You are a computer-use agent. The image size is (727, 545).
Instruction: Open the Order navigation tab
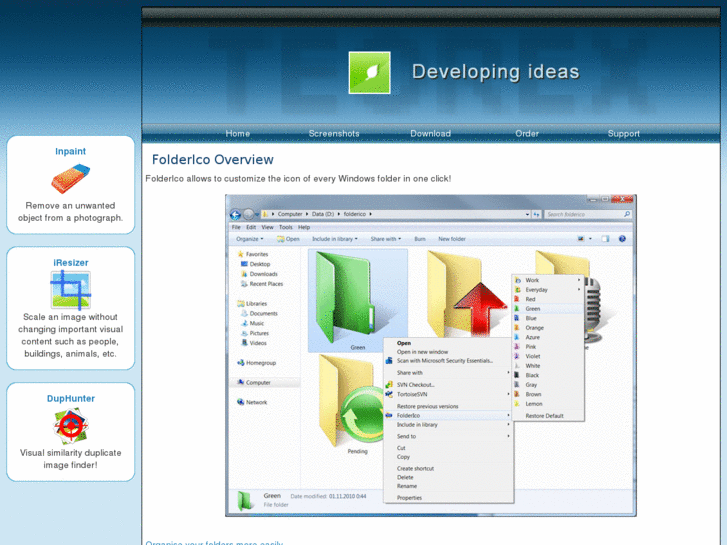(527, 134)
